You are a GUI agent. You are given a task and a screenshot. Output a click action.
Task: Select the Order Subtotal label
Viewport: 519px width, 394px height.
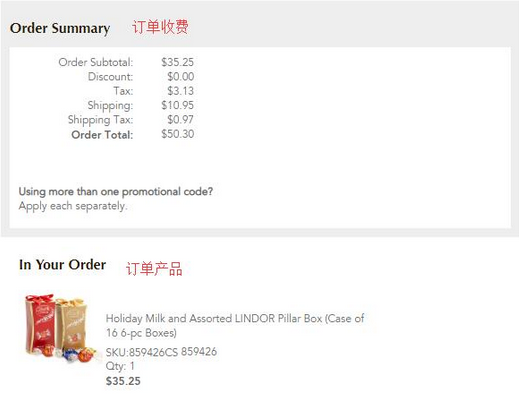tap(96, 62)
